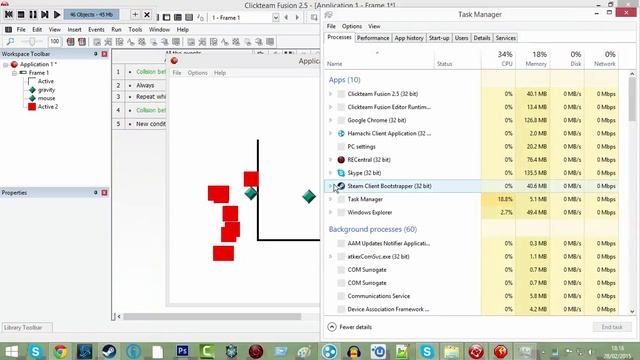
Task: Pause the running Fusion application
Action: click(x=33, y=15)
